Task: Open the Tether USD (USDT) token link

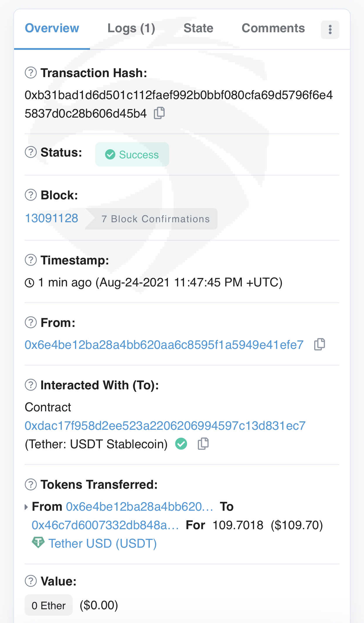Action: pos(103,544)
